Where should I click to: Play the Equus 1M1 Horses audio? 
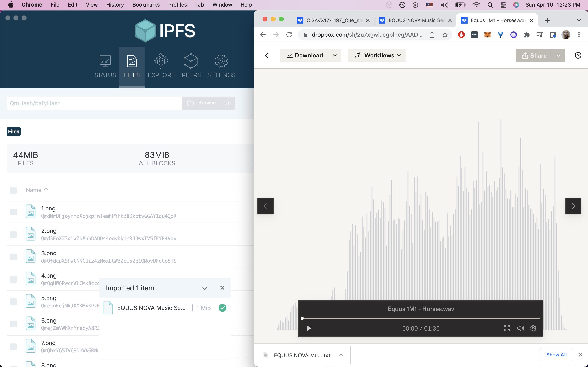pyautogui.click(x=308, y=328)
